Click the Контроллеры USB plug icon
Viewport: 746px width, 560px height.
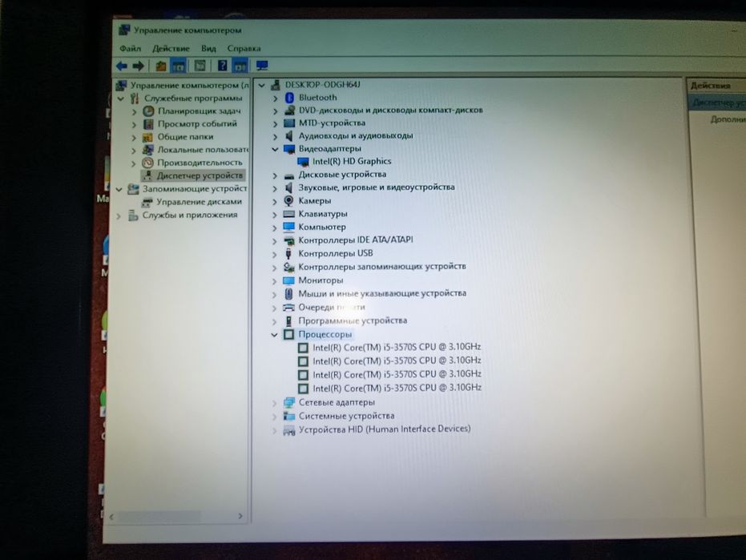(x=288, y=254)
